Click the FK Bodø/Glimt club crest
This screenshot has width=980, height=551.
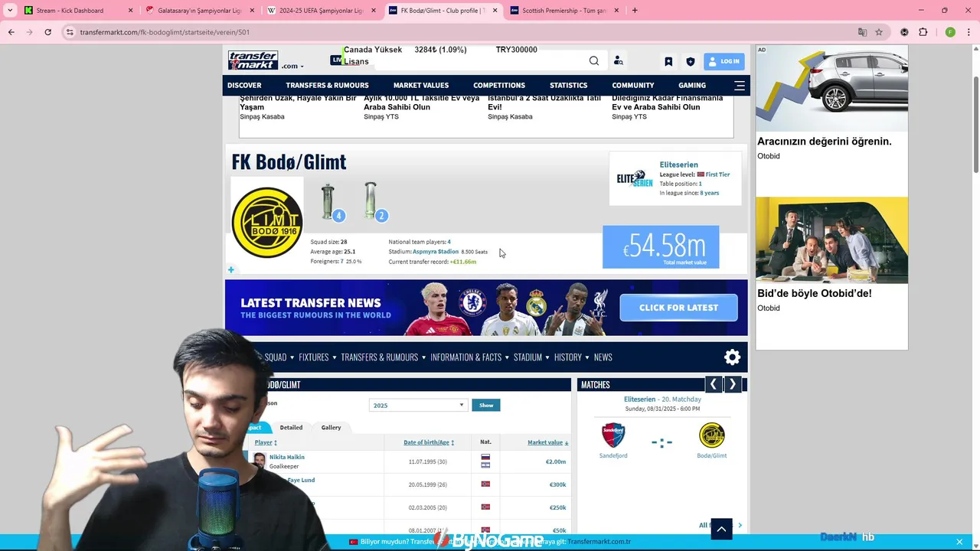click(267, 222)
